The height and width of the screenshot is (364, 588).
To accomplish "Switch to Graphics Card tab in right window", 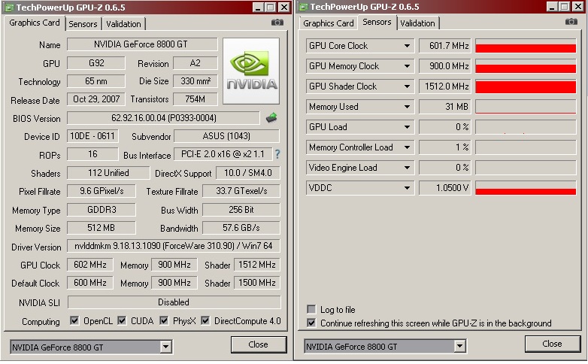I will 328,23.
